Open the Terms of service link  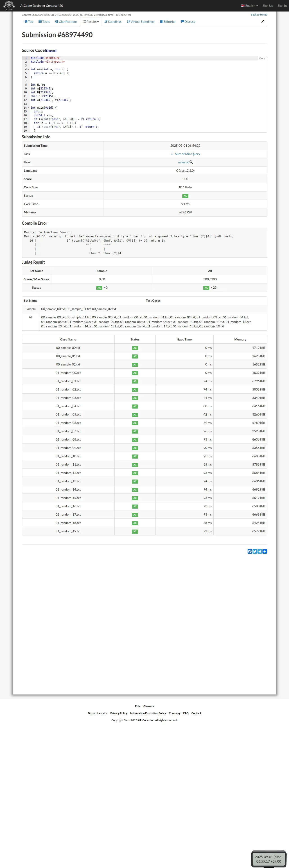(97, 713)
